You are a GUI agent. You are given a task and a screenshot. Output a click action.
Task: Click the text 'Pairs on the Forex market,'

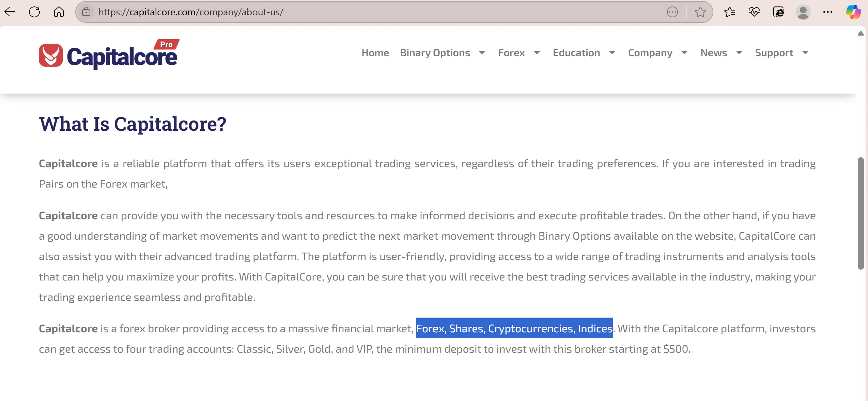103,184
